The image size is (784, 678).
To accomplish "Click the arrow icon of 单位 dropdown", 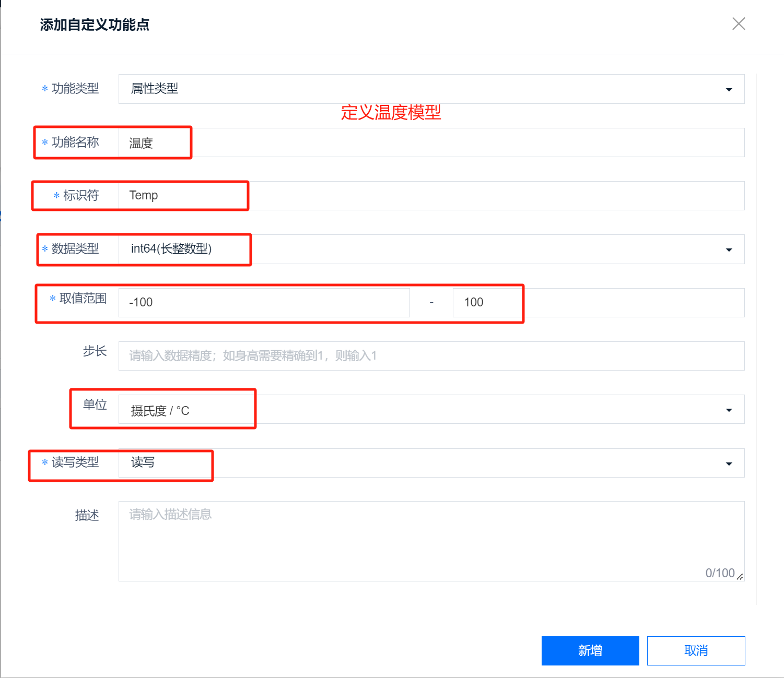I will click(x=729, y=410).
